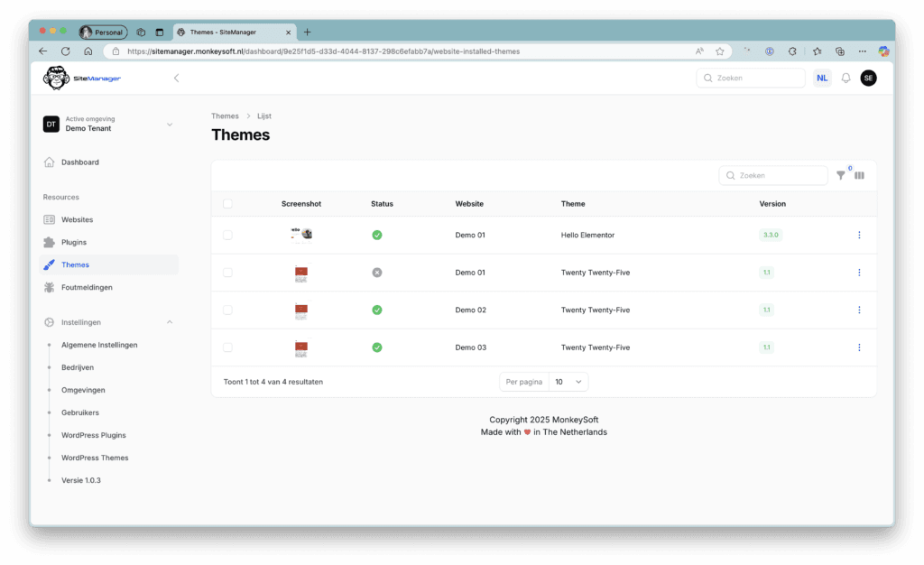Viewport: 924px width, 565px height.
Task: Click the table Zoeken search field
Action: tap(774, 175)
